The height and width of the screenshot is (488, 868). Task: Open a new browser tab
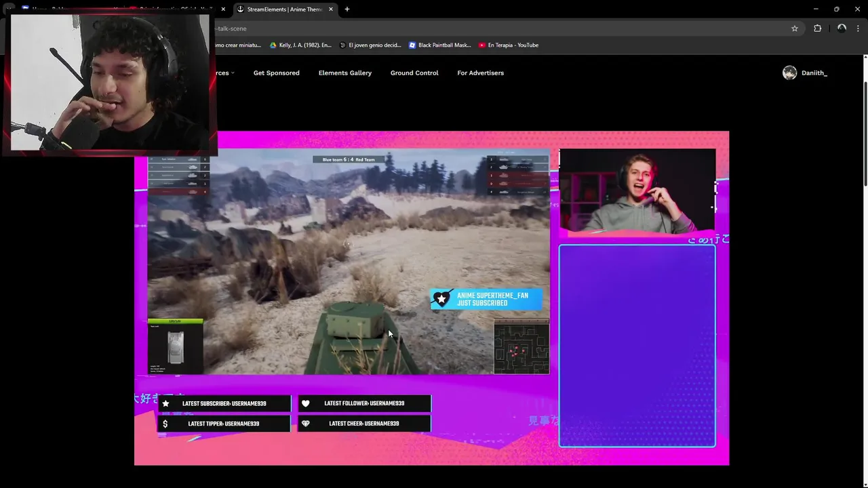347,9
